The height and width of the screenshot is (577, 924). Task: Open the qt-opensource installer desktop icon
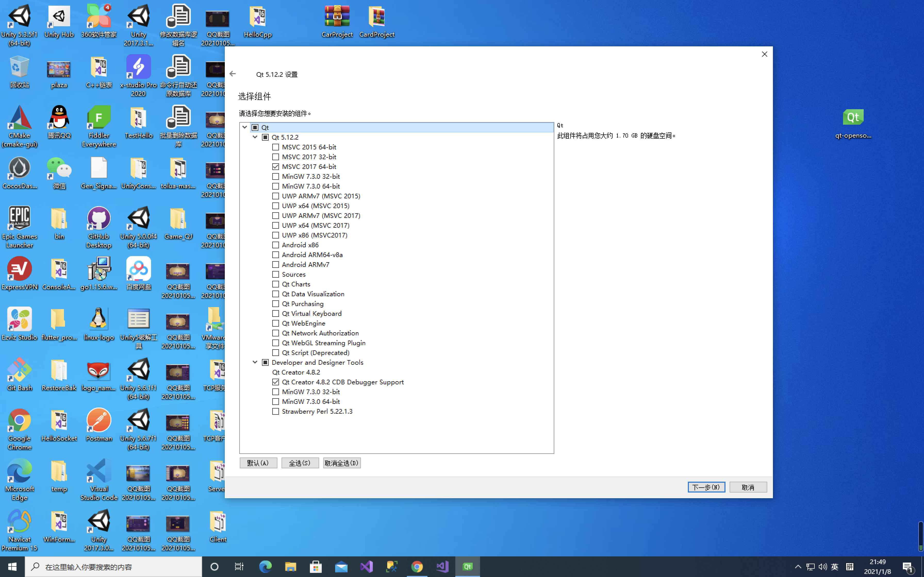tap(853, 117)
